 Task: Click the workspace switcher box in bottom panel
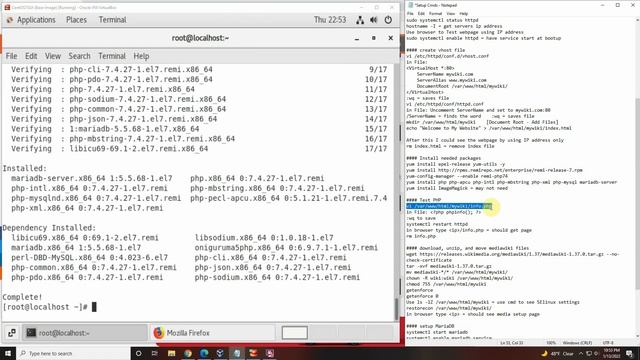point(294,333)
